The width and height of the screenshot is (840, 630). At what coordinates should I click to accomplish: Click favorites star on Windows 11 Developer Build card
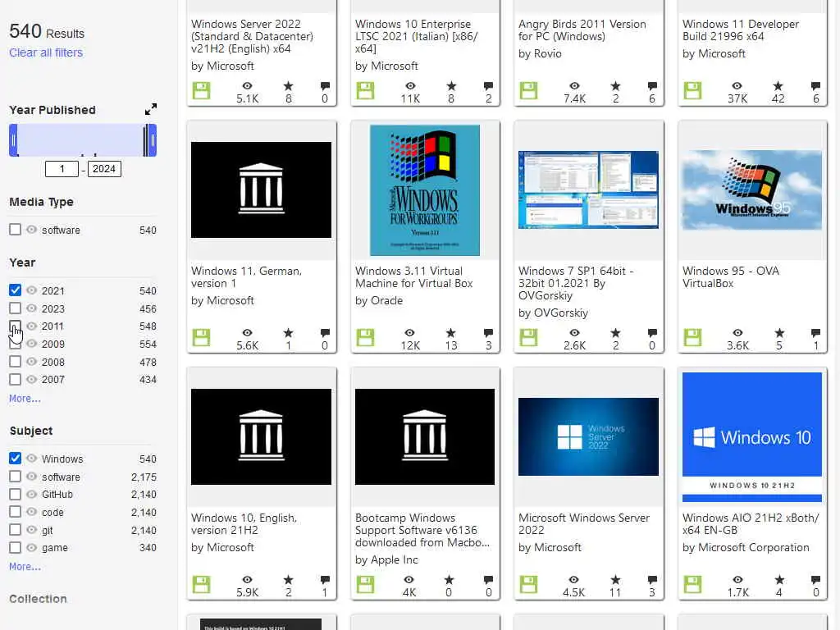coord(778,85)
